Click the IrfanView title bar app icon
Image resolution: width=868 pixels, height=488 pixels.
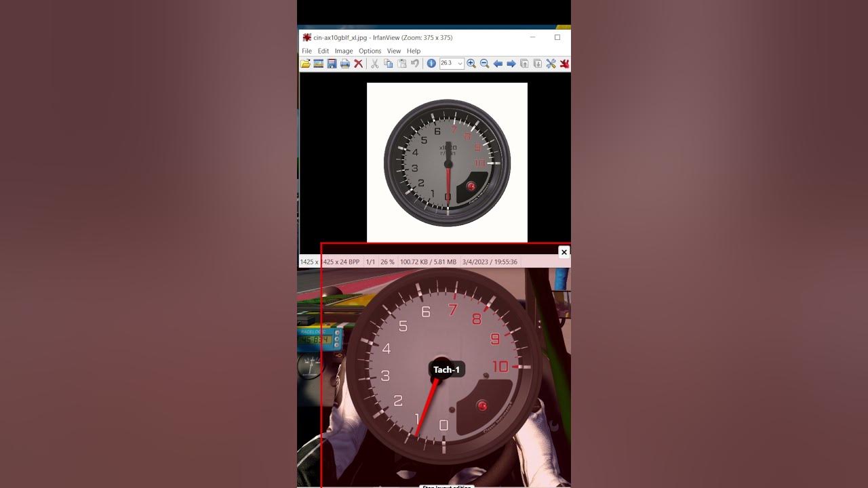pos(307,37)
